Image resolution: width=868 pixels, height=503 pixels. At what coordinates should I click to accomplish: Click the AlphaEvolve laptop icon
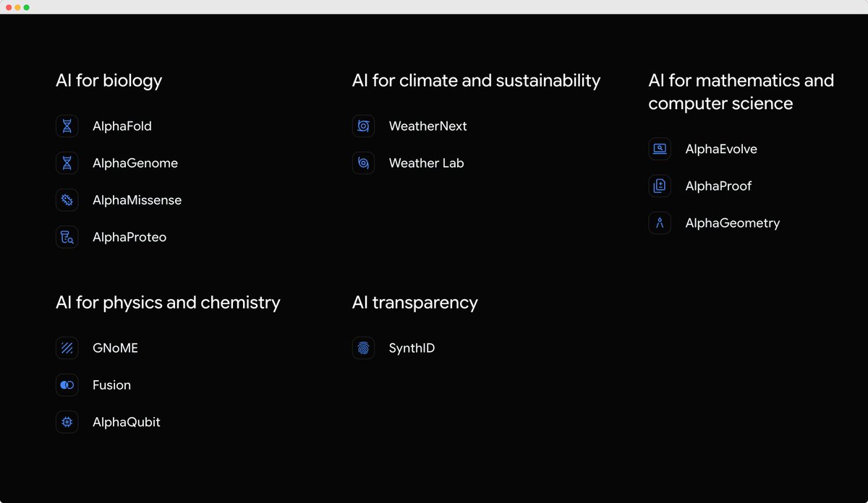[x=660, y=149]
